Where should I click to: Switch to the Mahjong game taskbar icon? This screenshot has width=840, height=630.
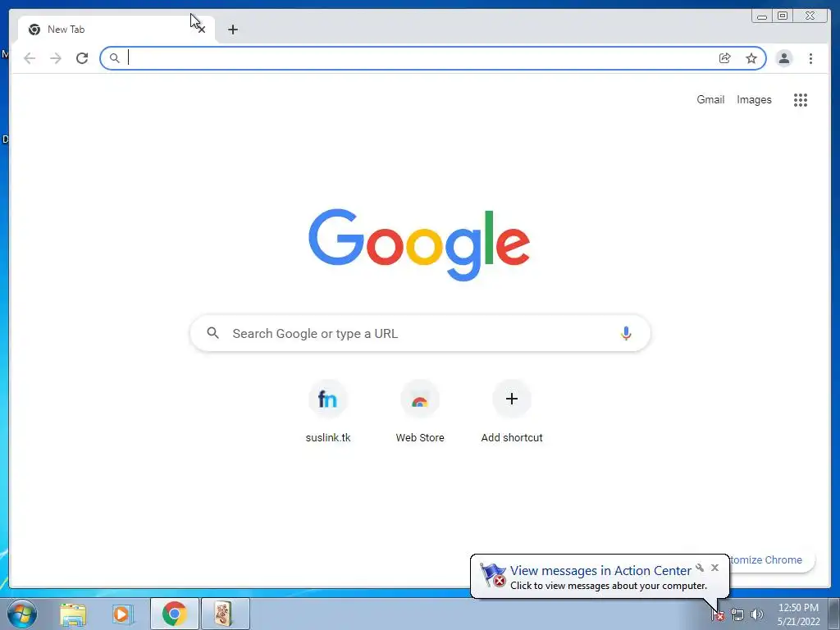pyautogui.click(x=225, y=614)
